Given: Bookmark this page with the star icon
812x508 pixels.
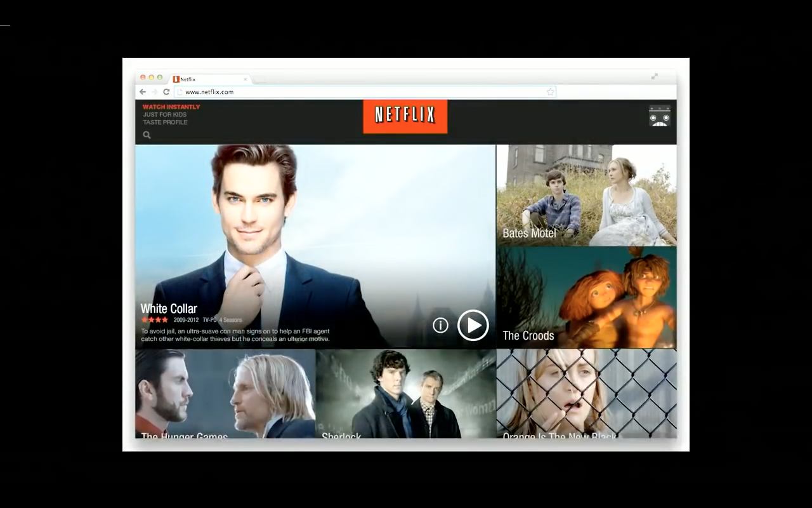Looking at the screenshot, I should coord(551,92).
